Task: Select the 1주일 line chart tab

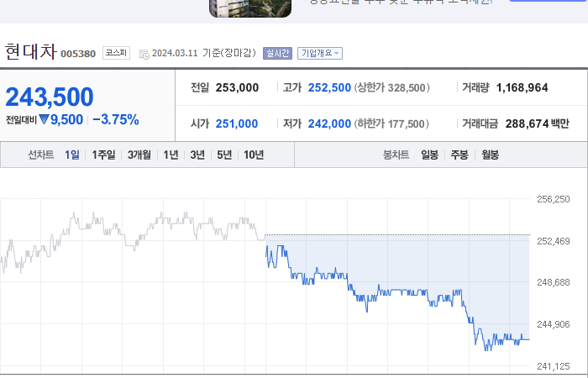Action: click(103, 155)
